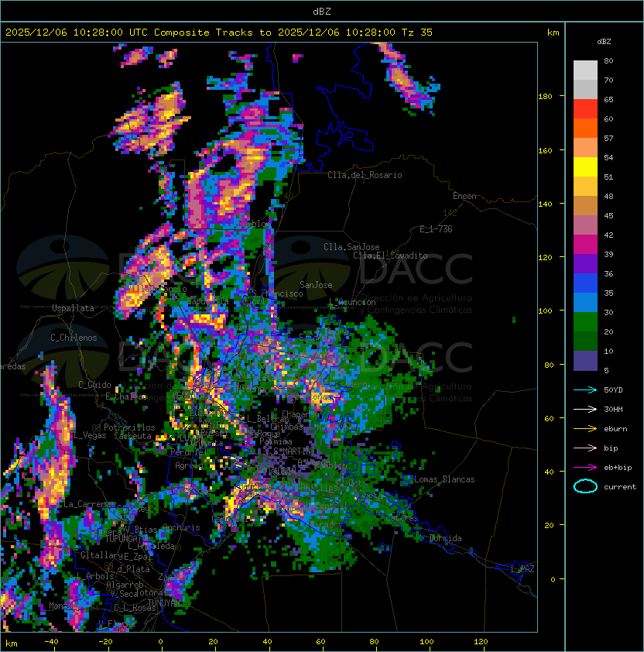Pick the red swatch in dBZ scale
This screenshot has width=644, height=652.
[585, 108]
